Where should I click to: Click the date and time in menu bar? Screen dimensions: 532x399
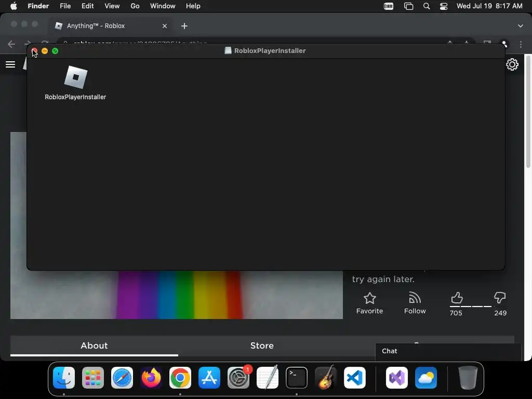click(489, 6)
